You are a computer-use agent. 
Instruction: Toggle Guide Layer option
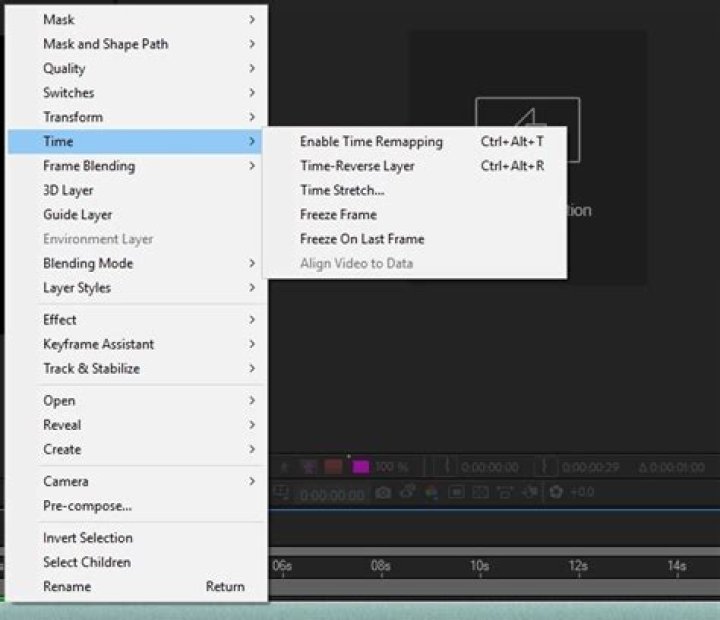[77, 215]
